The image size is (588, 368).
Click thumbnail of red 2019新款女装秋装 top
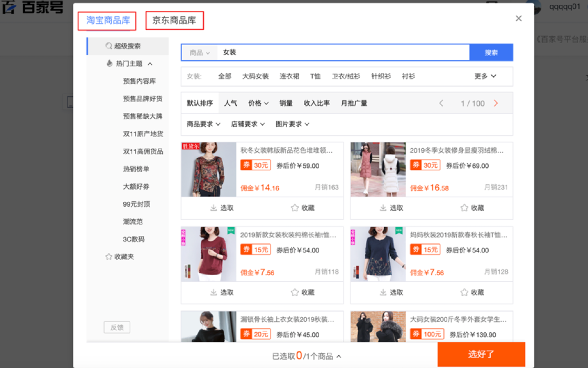pos(208,254)
